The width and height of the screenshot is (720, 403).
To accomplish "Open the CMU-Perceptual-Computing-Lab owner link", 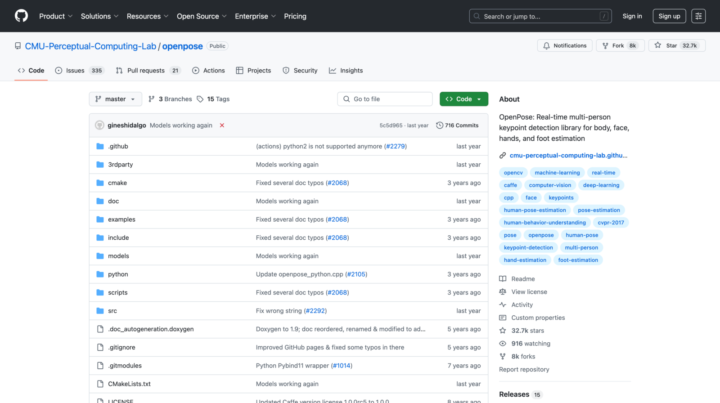I will click(x=90, y=46).
